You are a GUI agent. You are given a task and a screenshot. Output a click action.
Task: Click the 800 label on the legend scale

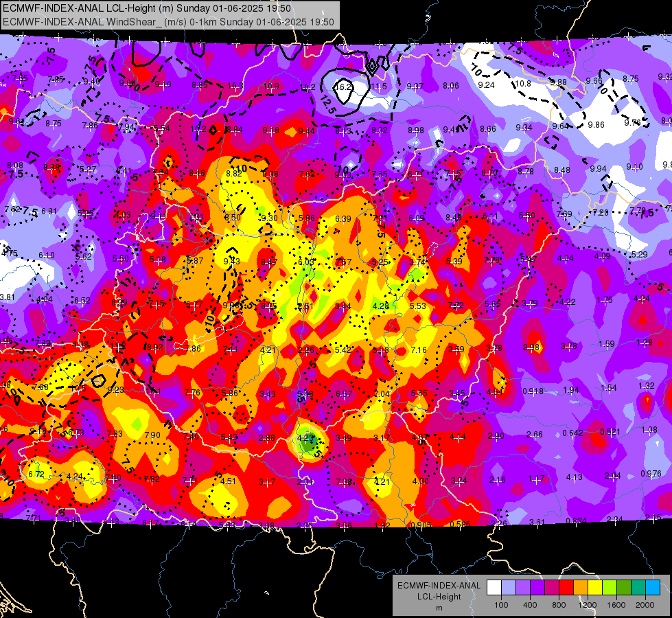click(559, 605)
